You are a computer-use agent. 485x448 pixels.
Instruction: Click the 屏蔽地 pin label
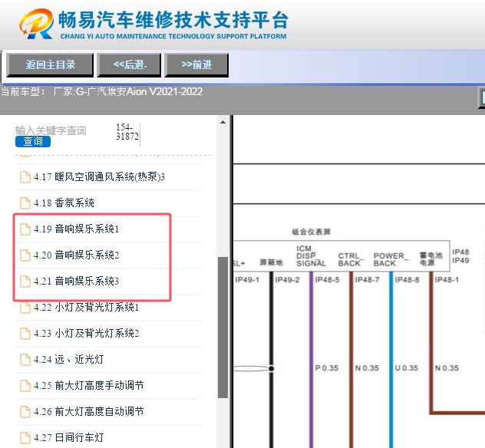tap(271, 262)
